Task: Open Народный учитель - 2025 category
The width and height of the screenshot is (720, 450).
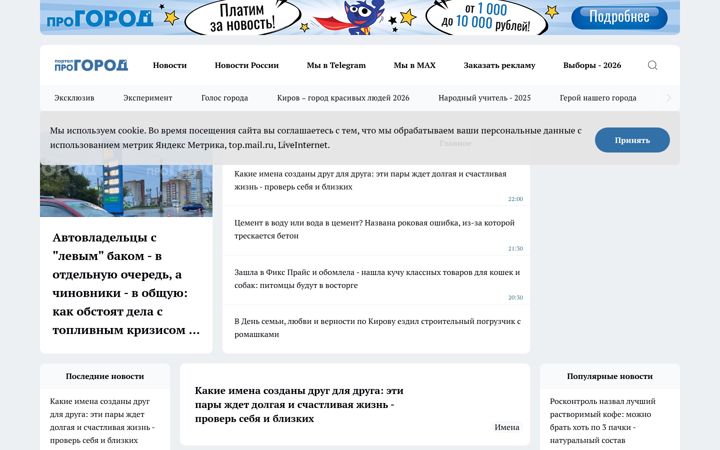Action: [484, 98]
